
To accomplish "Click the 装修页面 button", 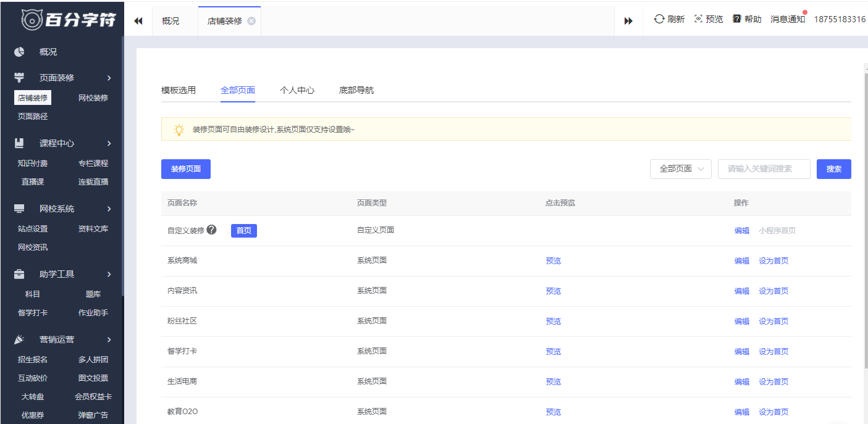I will coord(186,169).
